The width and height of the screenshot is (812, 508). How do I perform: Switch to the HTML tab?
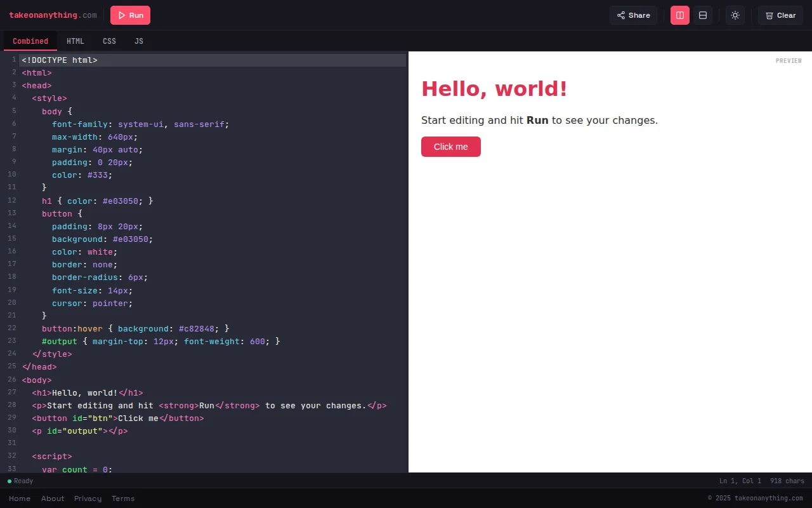pos(75,41)
